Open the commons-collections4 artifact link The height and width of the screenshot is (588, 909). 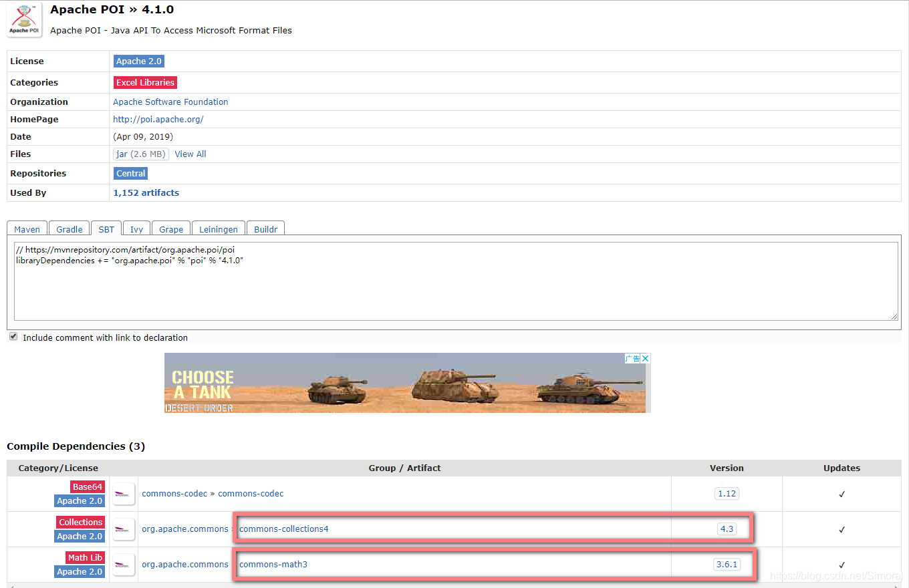[284, 529]
